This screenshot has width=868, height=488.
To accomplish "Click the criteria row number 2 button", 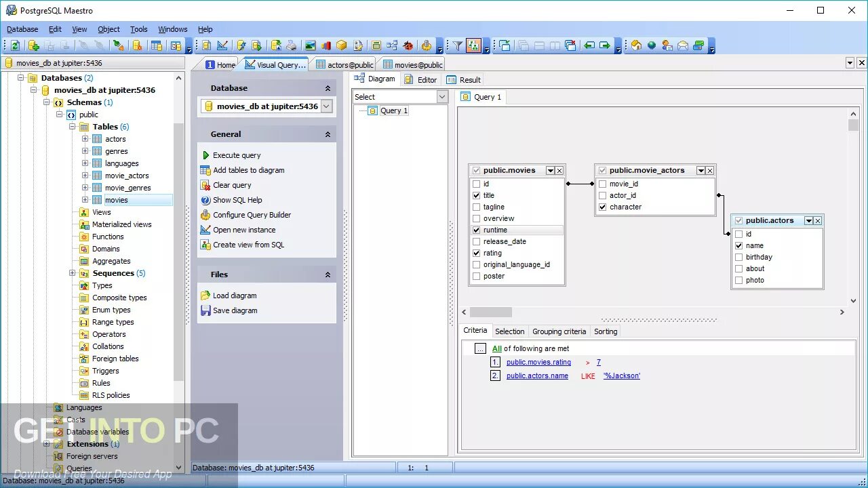I will (x=496, y=375).
